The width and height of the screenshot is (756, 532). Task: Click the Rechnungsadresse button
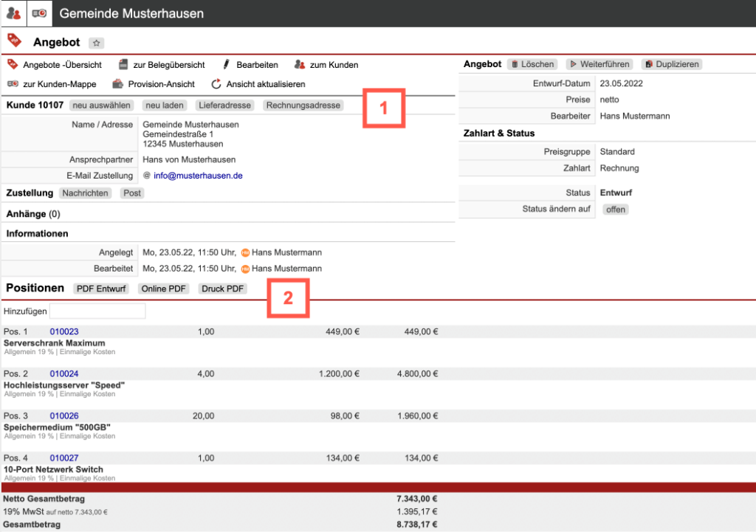pos(303,106)
